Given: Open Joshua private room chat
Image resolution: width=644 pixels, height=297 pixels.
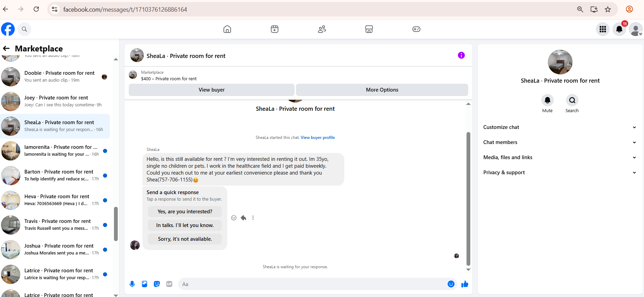Looking at the screenshot, I should (x=55, y=250).
